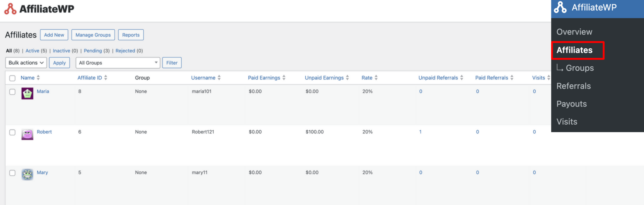Screen dimensions: 644x205
Task: Open Visits in the sidebar menu
Action: coord(567,122)
